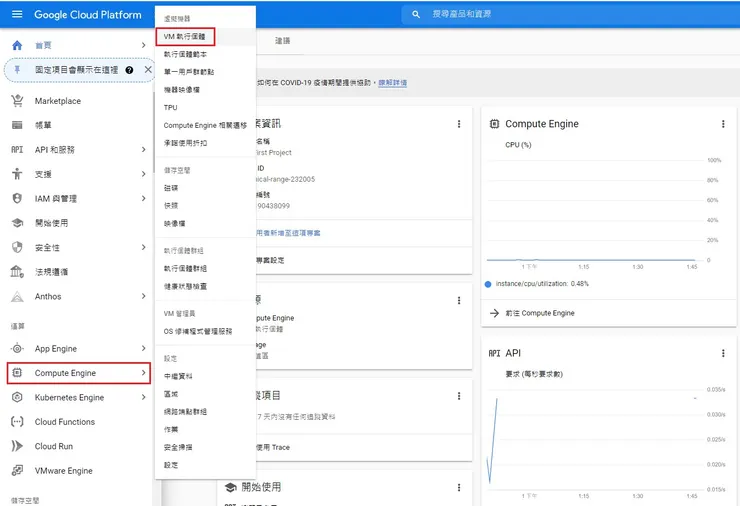This screenshot has width=740, height=506.
Task: Click the 使用 Trace link
Action: click(x=273, y=447)
